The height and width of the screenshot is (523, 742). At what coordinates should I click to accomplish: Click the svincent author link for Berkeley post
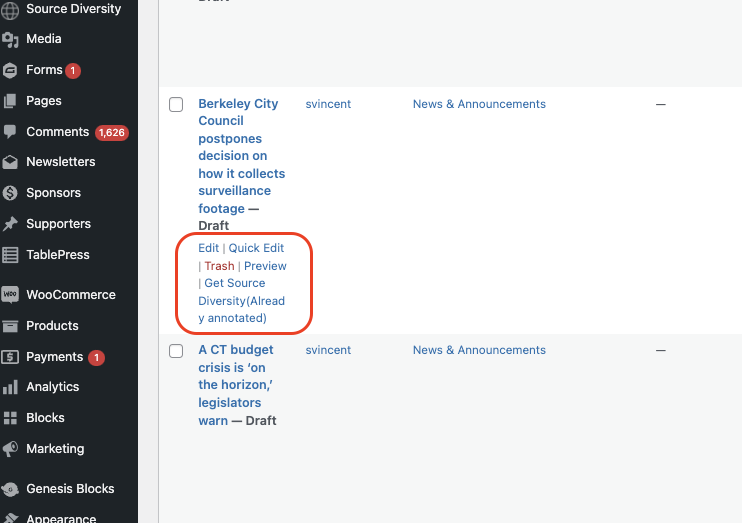328,104
